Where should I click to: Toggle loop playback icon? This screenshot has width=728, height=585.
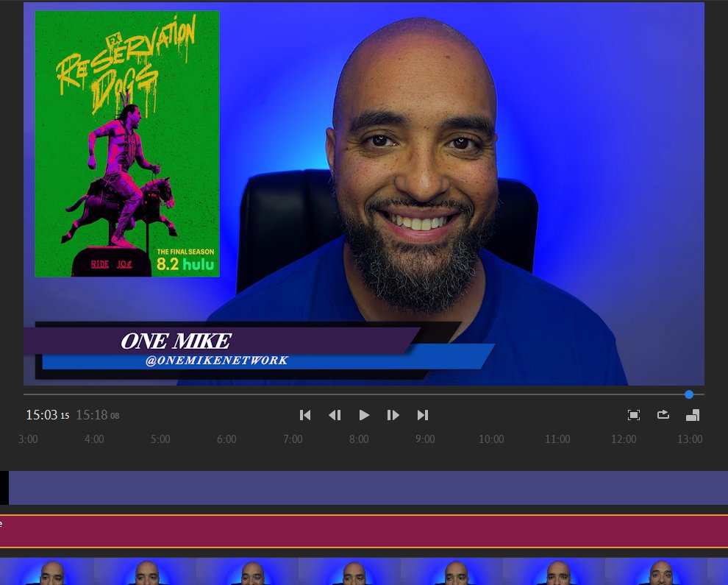(663, 414)
